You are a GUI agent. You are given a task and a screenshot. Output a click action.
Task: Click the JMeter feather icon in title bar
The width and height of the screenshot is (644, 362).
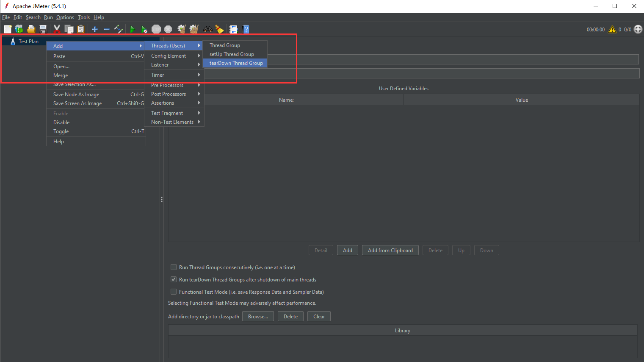click(7, 6)
